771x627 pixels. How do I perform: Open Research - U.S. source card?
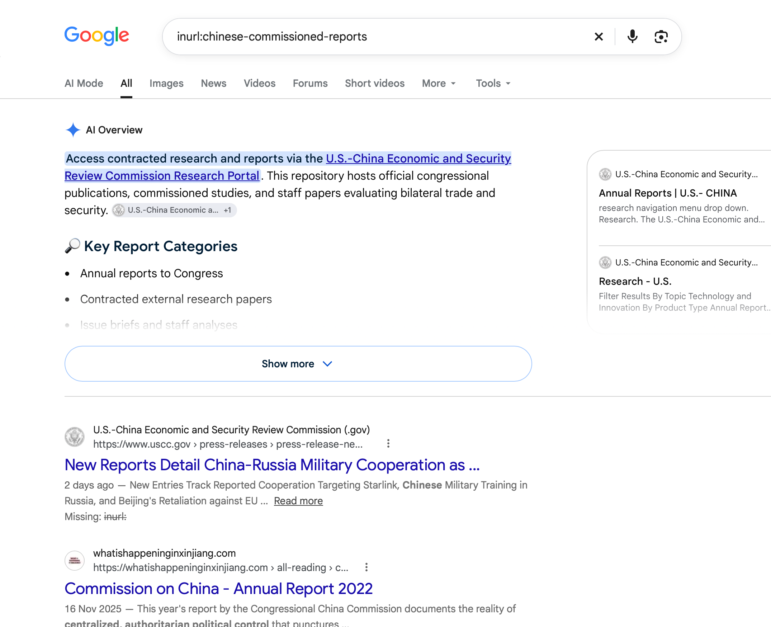635,281
